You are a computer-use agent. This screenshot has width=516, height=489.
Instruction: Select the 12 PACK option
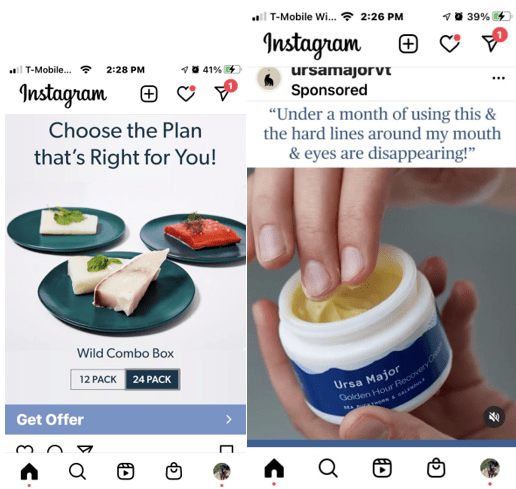click(98, 379)
